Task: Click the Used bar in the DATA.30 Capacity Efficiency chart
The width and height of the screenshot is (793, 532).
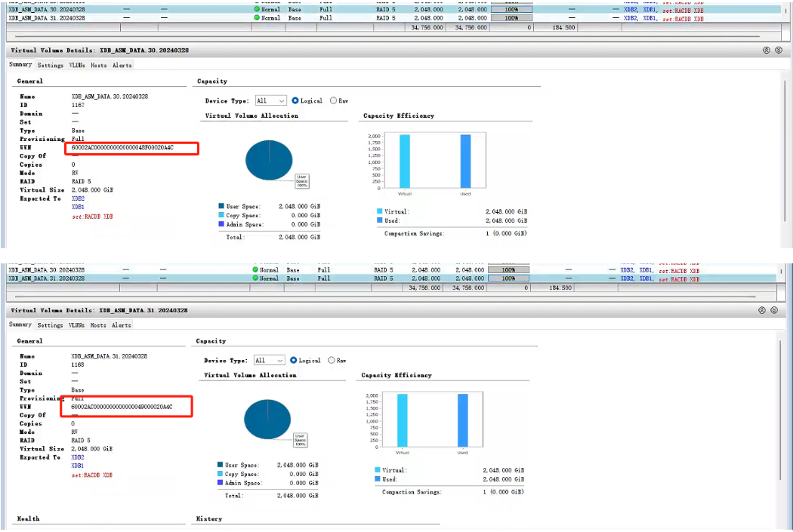Action: pos(465,161)
